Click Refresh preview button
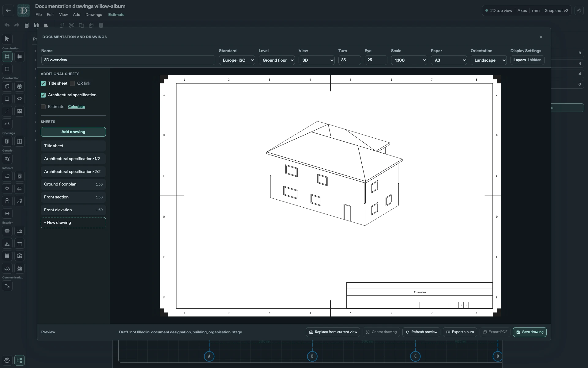Viewport: 588px width, 368px height. coord(421,332)
